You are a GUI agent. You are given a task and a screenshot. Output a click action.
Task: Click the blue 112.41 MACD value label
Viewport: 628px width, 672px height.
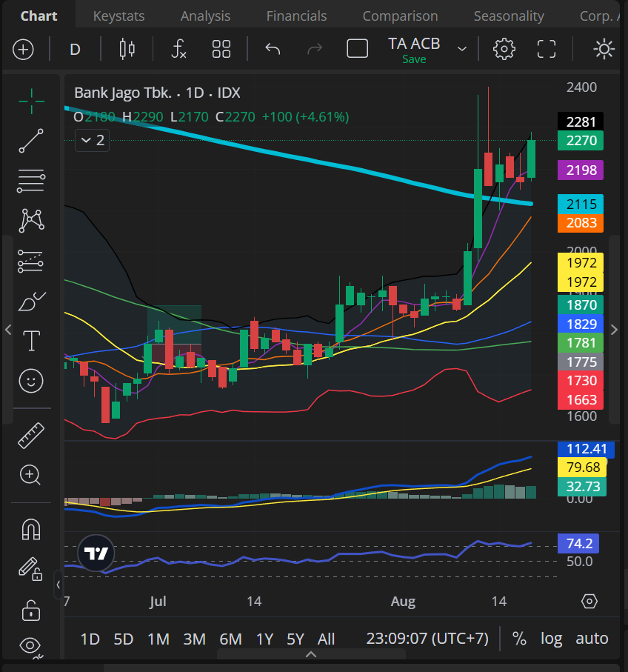coord(586,449)
